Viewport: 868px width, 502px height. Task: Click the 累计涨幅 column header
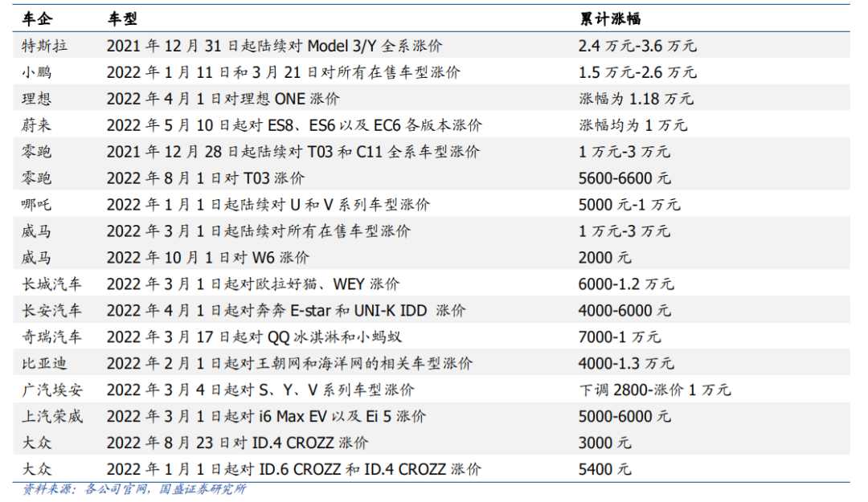610,18
